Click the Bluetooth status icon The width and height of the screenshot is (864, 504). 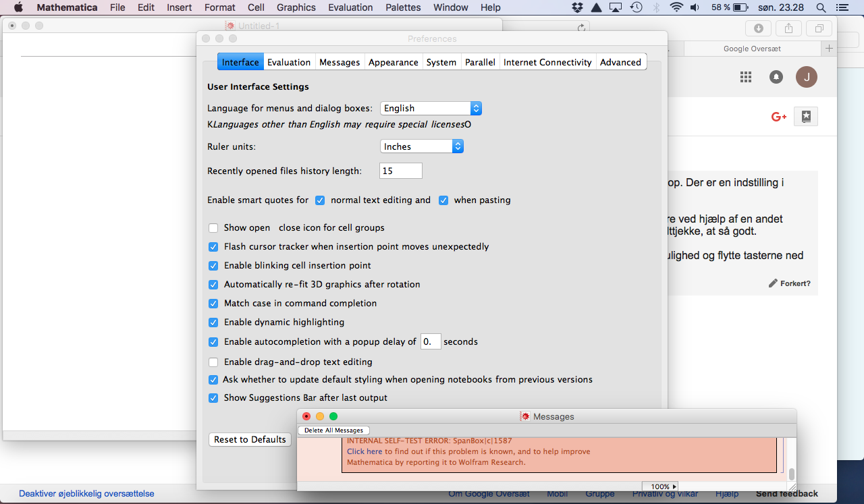point(656,7)
